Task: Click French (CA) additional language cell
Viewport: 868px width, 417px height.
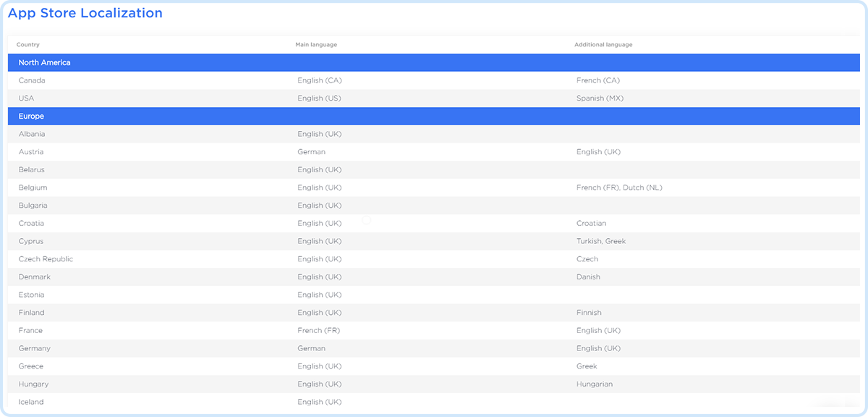Action: pyautogui.click(x=597, y=80)
